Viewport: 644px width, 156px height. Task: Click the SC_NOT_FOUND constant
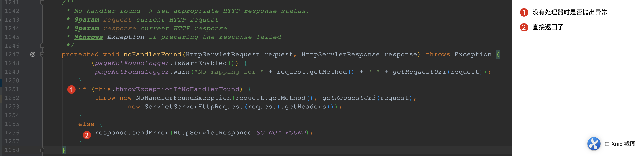[x=281, y=132]
